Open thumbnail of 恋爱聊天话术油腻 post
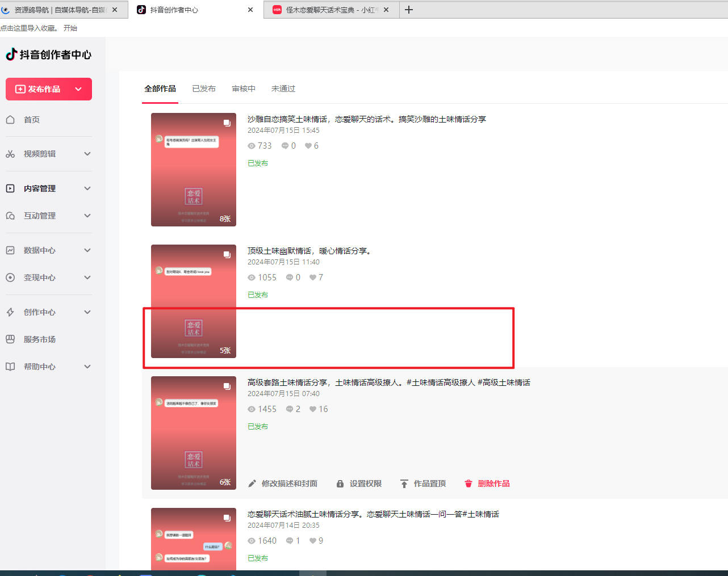728x576 pixels. pos(194,539)
